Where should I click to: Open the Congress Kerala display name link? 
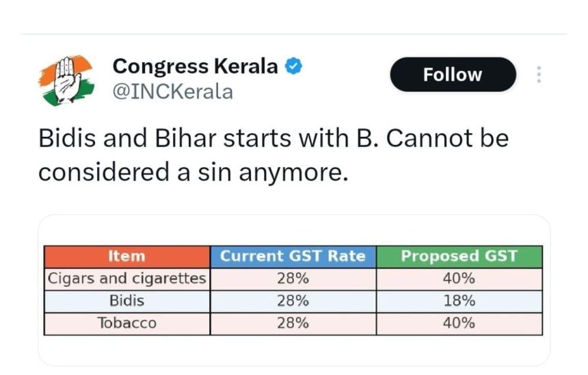pos(195,66)
